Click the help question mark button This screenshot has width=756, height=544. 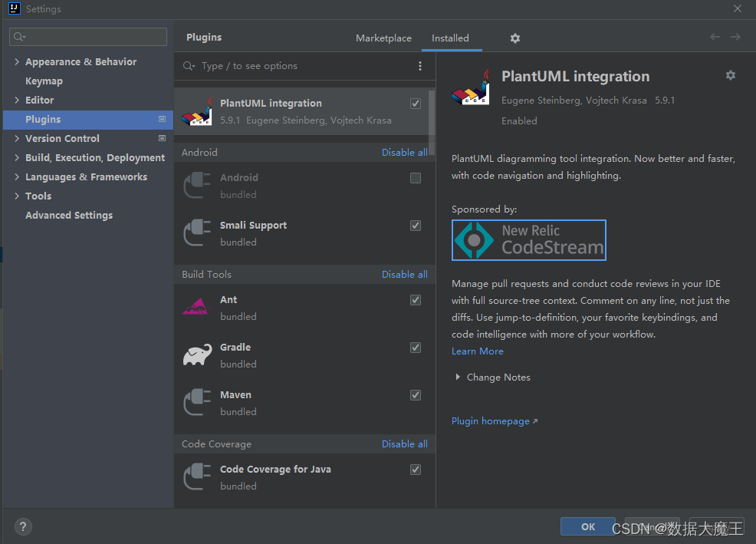[23, 526]
